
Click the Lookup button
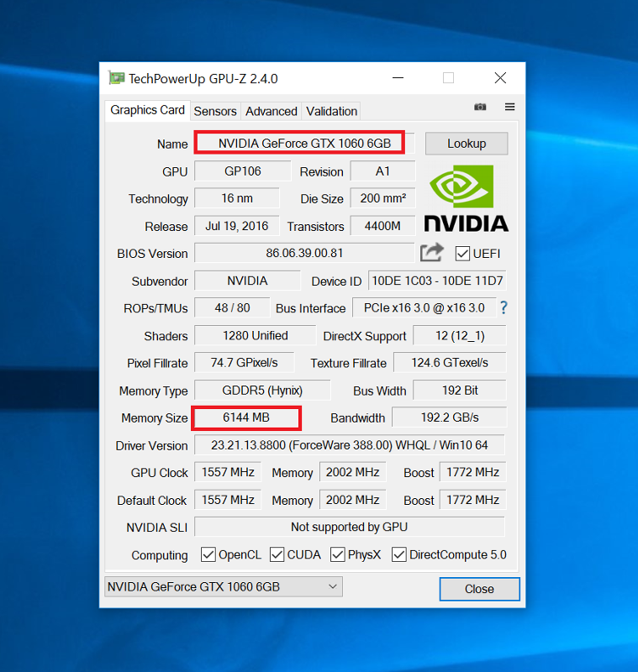click(x=467, y=144)
